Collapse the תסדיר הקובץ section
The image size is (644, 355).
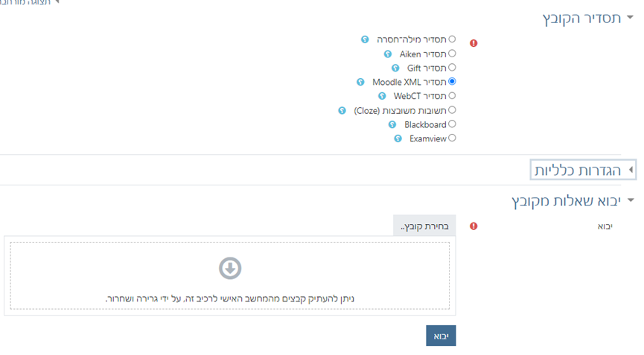[631, 19]
